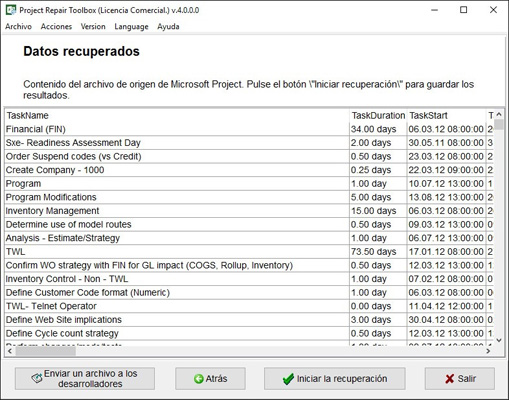
Task: Click start date 17.01.12 08:00:00
Action: (447, 252)
